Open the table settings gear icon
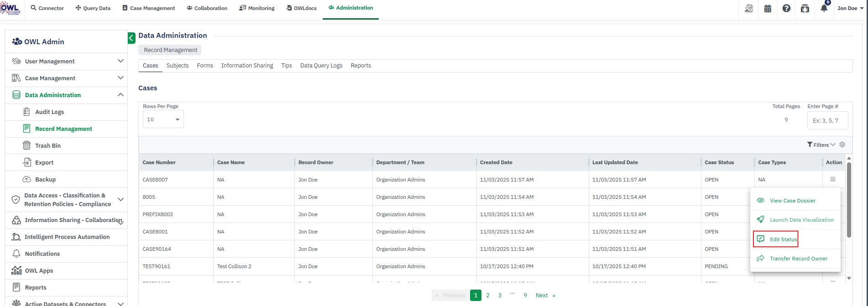Viewport: 868px width, 306px height. coord(842,145)
